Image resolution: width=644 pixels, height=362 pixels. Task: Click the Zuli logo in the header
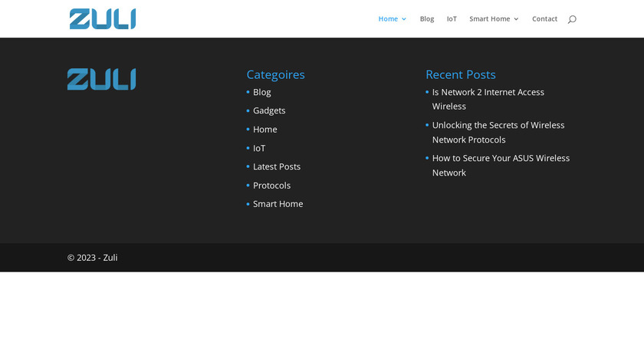click(x=103, y=19)
